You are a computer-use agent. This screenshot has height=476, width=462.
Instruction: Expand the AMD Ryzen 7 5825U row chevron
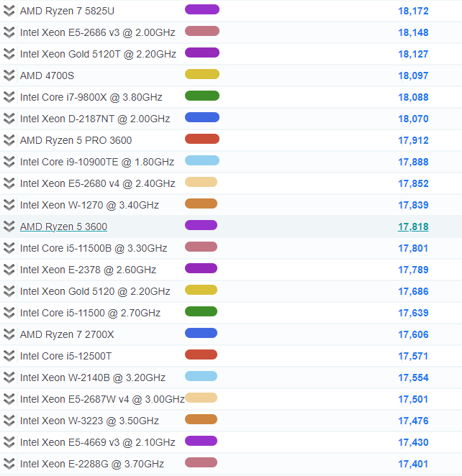tap(9, 11)
